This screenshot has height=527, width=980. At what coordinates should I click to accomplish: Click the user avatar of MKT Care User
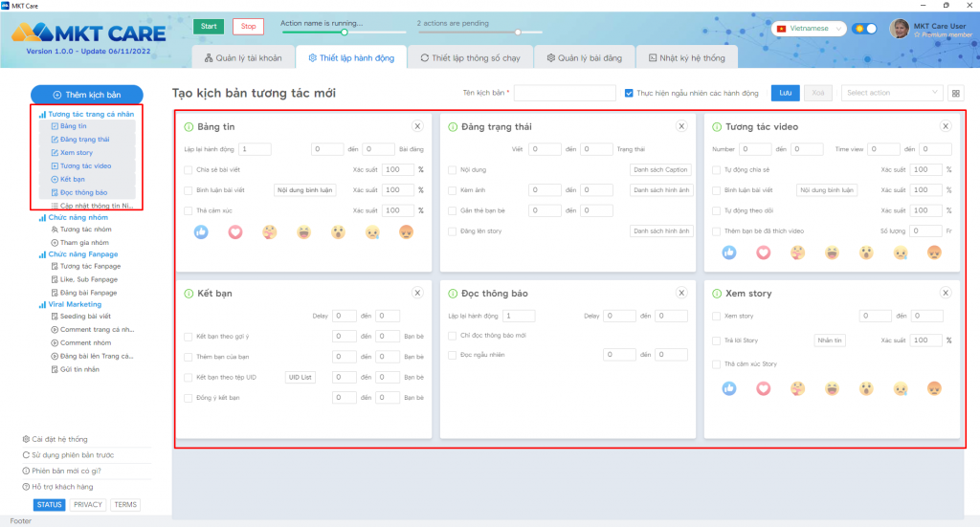tap(899, 29)
